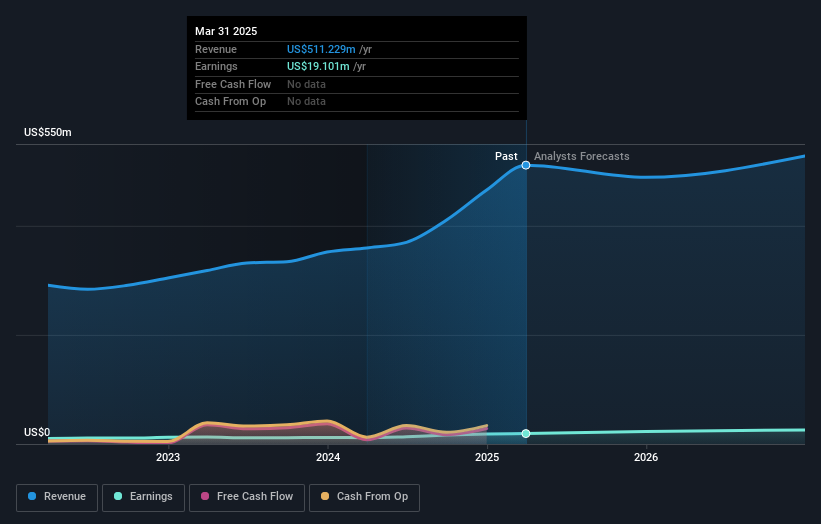The image size is (821, 524).
Task: Click the orange Cash From Op legend dot
Action: (x=323, y=497)
